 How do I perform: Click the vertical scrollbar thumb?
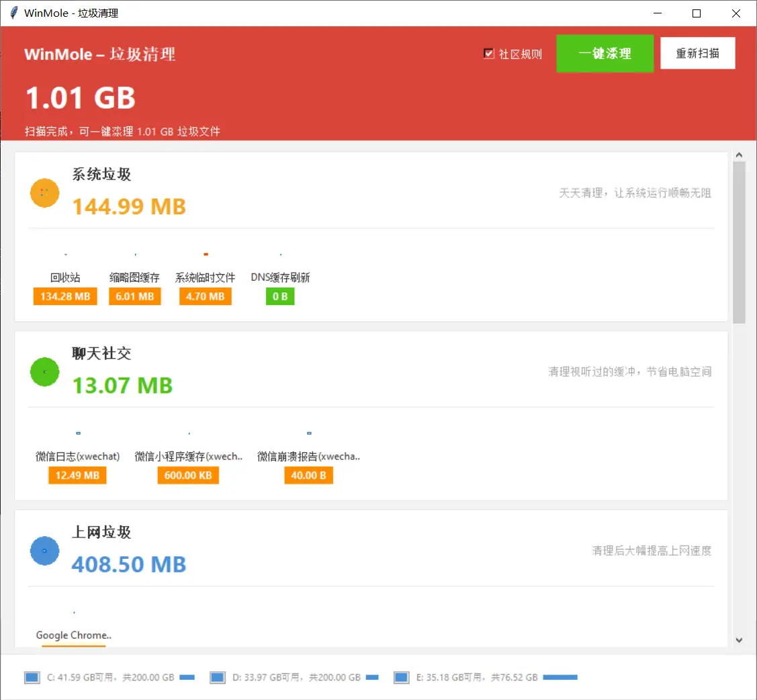click(739, 243)
